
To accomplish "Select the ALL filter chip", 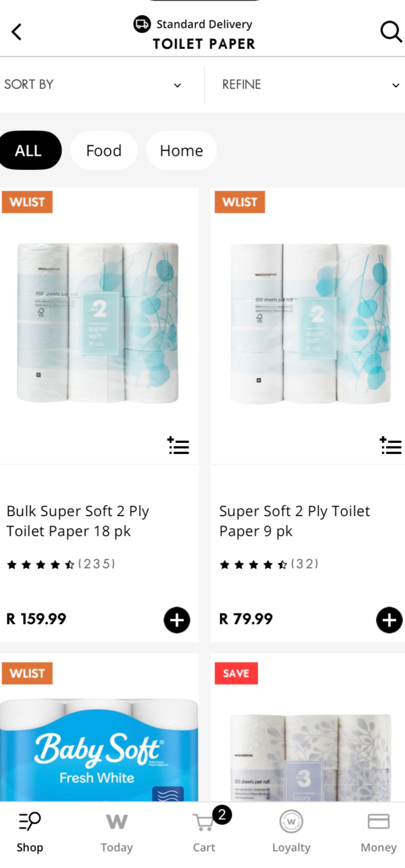I will (28, 150).
